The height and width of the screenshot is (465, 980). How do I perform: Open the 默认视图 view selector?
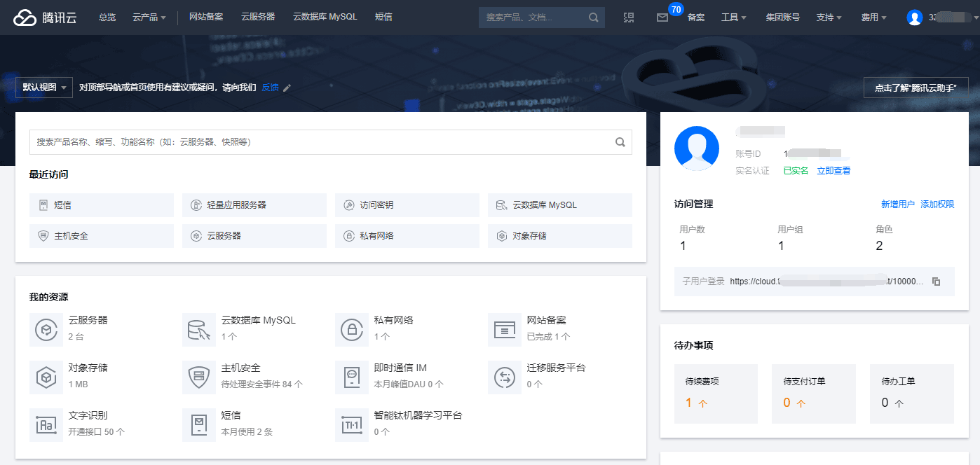click(44, 88)
